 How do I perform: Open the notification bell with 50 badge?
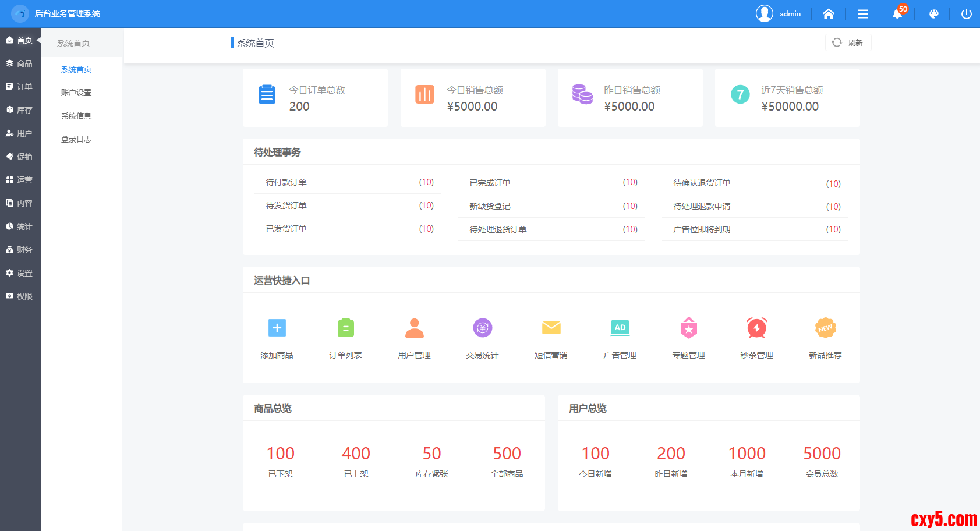point(897,14)
